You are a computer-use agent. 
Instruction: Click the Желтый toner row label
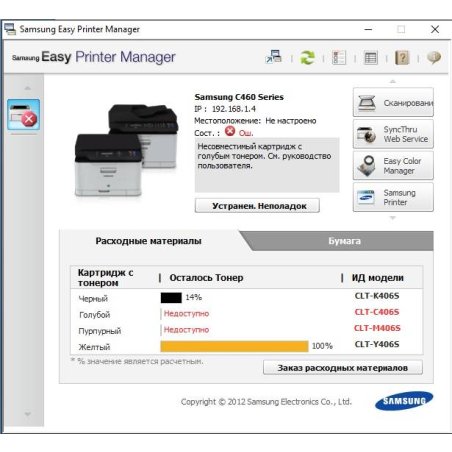94,347
